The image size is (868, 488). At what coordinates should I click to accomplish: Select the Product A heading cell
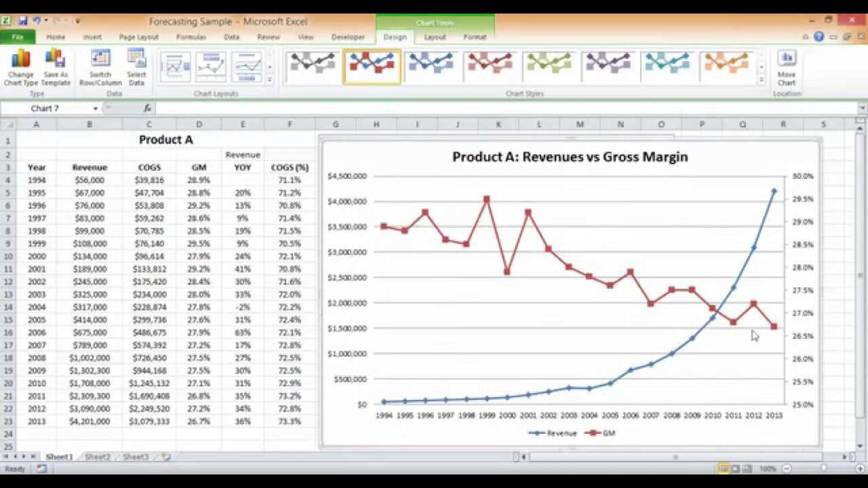click(x=165, y=140)
